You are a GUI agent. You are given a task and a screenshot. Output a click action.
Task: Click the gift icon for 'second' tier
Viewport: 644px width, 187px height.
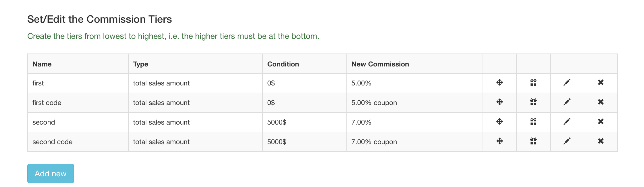[533, 122]
